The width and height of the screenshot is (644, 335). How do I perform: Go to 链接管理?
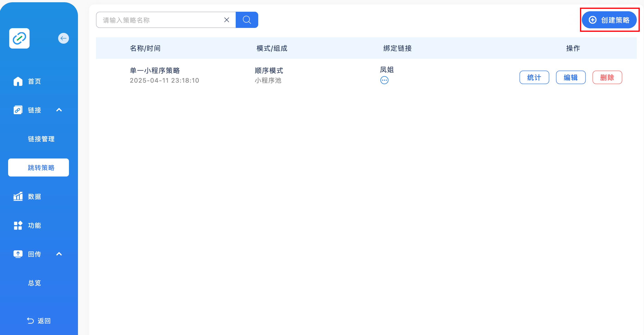41,139
